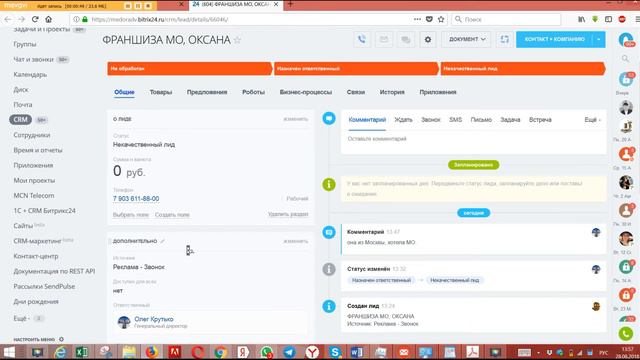
Task: Open CRM in the left menu
Action: (x=20, y=120)
